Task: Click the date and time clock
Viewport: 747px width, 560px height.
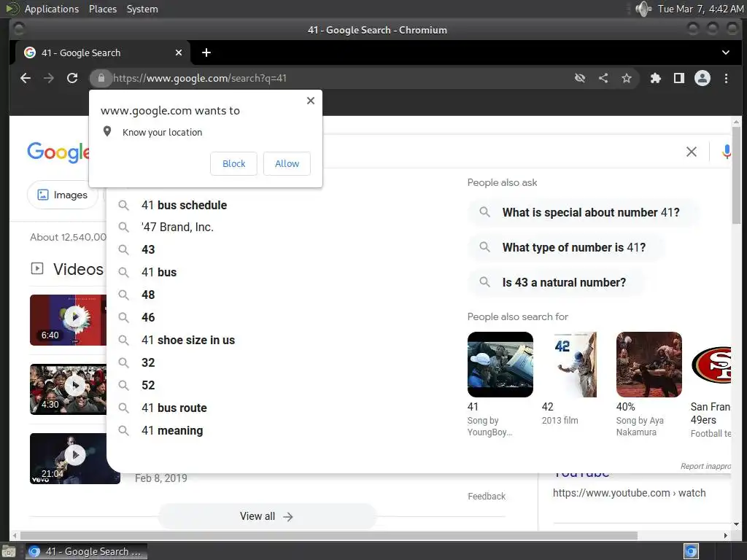Action: (701, 9)
